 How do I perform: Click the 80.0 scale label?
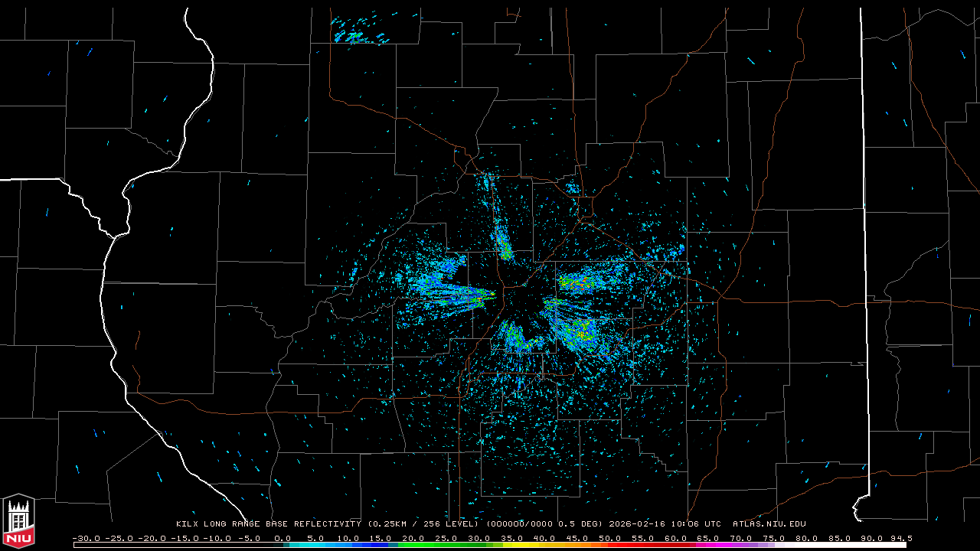tap(807, 538)
